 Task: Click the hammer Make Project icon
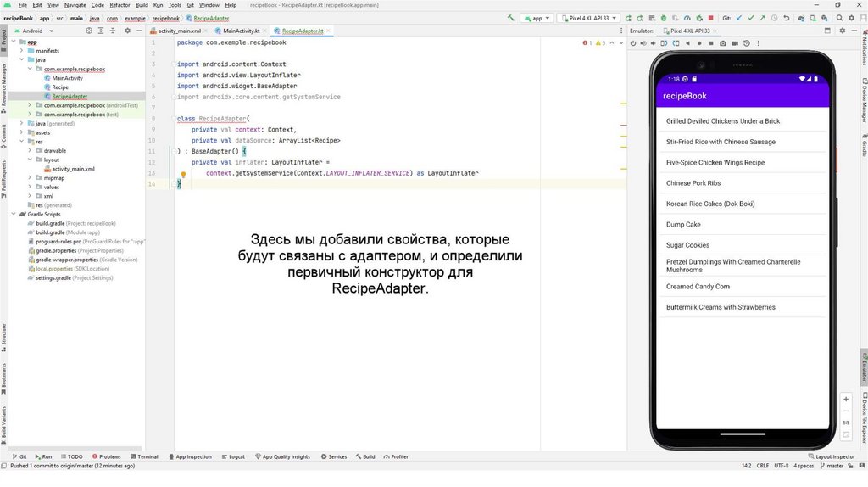click(511, 18)
